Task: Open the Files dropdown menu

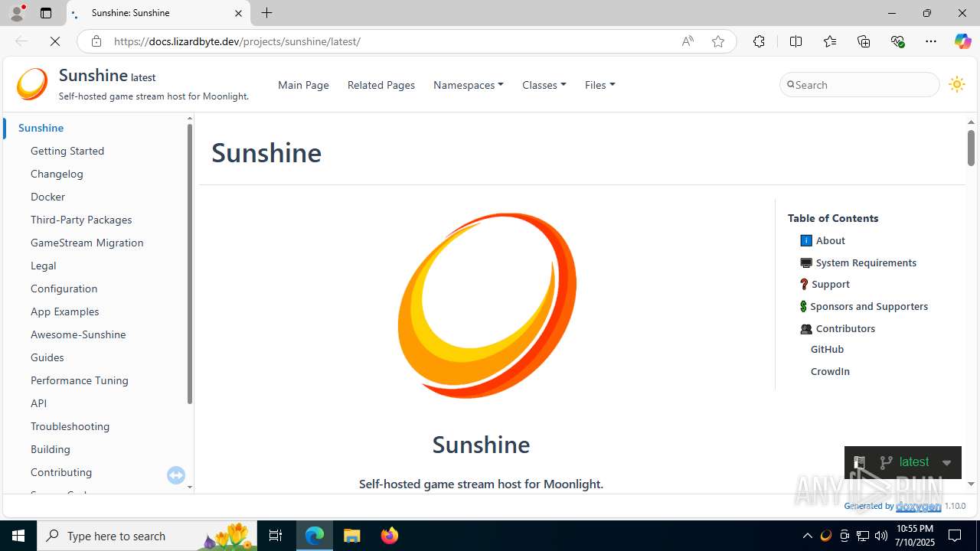Action: 599,85
